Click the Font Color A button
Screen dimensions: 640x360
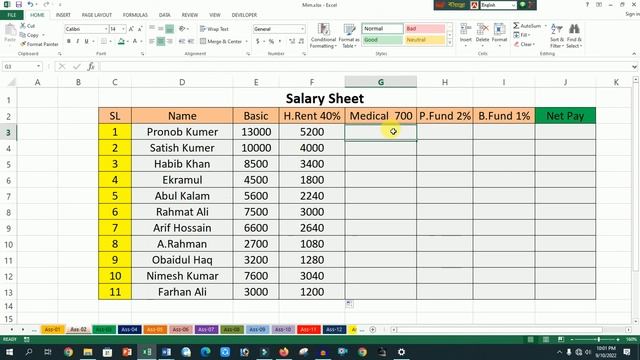[135, 41]
